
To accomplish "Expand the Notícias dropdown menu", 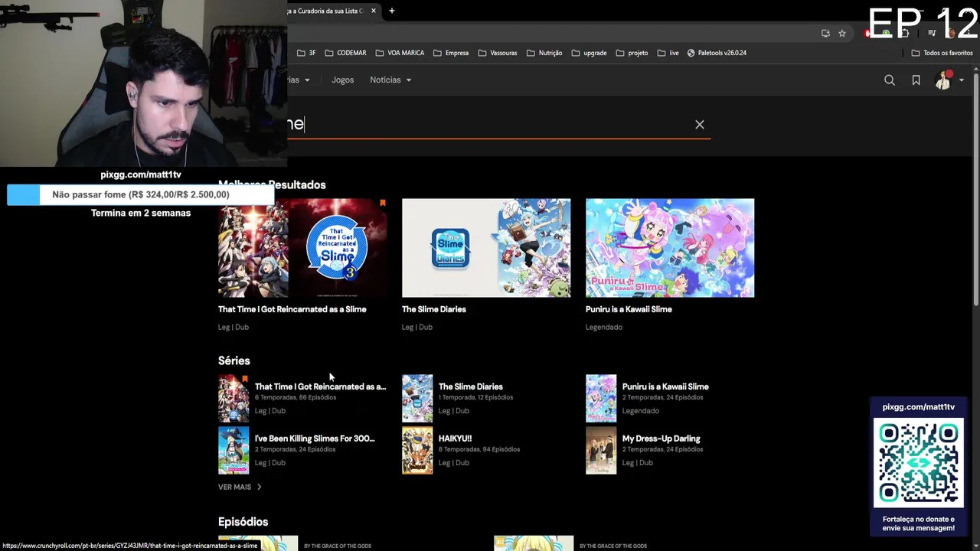I will [x=390, y=80].
